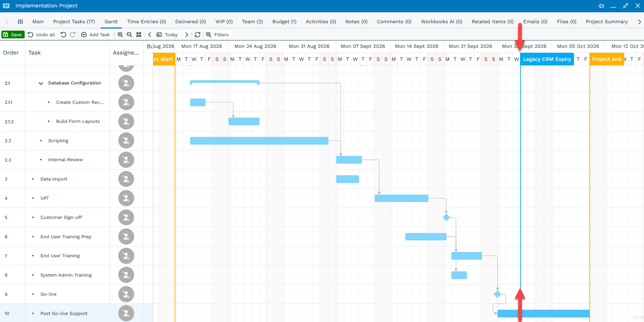The height and width of the screenshot is (322, 644).
Task: Go to the next timeline period
Action: click(187, 34)
